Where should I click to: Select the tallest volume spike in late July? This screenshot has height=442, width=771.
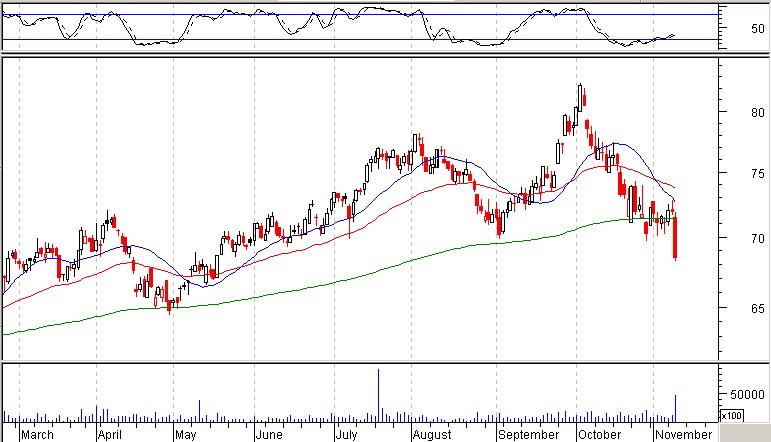click(x=379, y=396)
